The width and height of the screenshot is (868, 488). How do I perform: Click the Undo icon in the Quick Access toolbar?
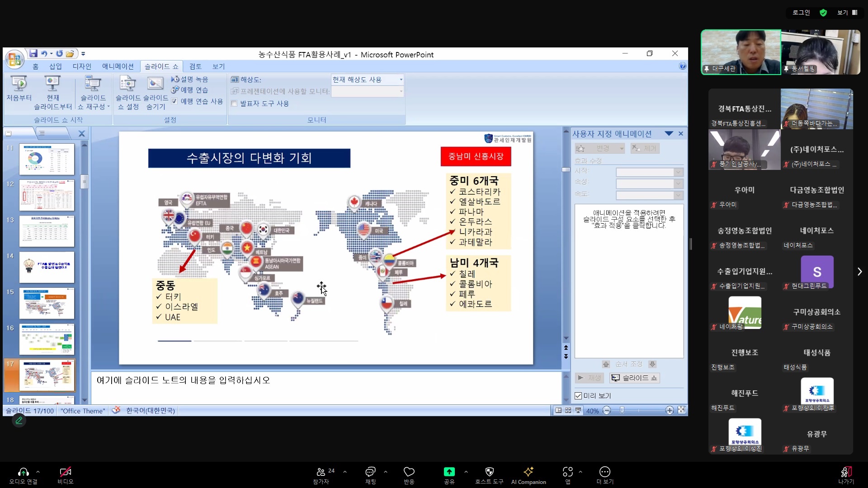[44, 53]
